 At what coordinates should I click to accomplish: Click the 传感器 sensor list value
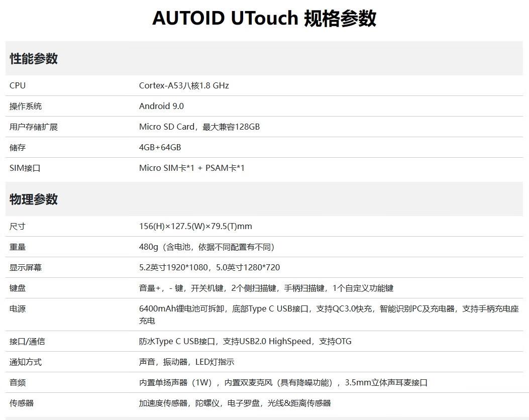235,403
